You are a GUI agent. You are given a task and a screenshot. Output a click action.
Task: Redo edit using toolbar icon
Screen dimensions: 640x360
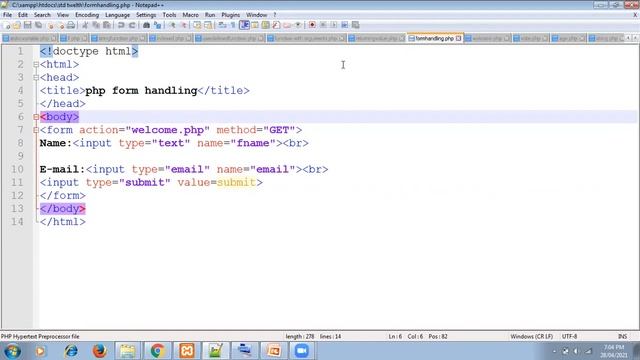[132, 25]
